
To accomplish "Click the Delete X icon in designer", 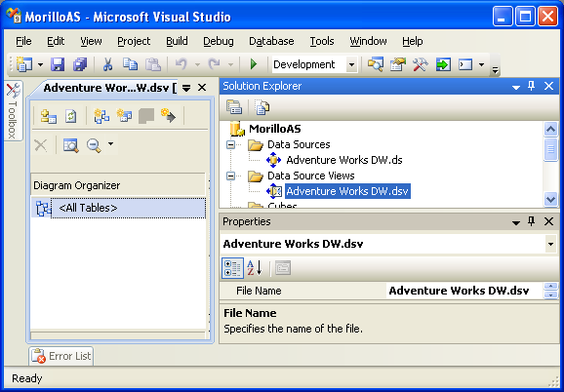I will click(x=41, y=145).
